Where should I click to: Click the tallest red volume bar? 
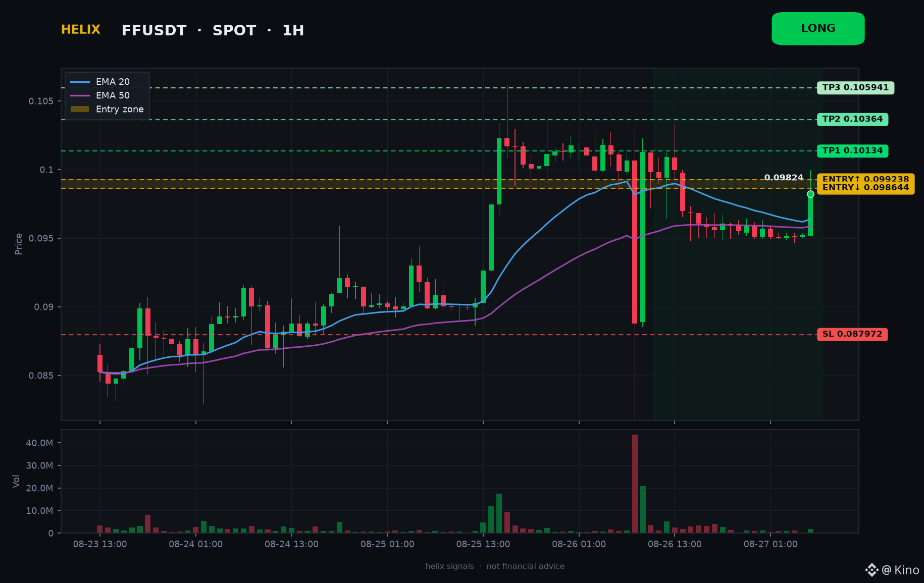point(635,484)
